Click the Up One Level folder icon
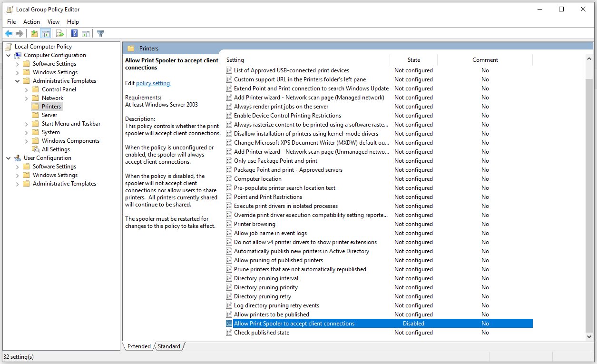597x364 pixels. (34, 34)
